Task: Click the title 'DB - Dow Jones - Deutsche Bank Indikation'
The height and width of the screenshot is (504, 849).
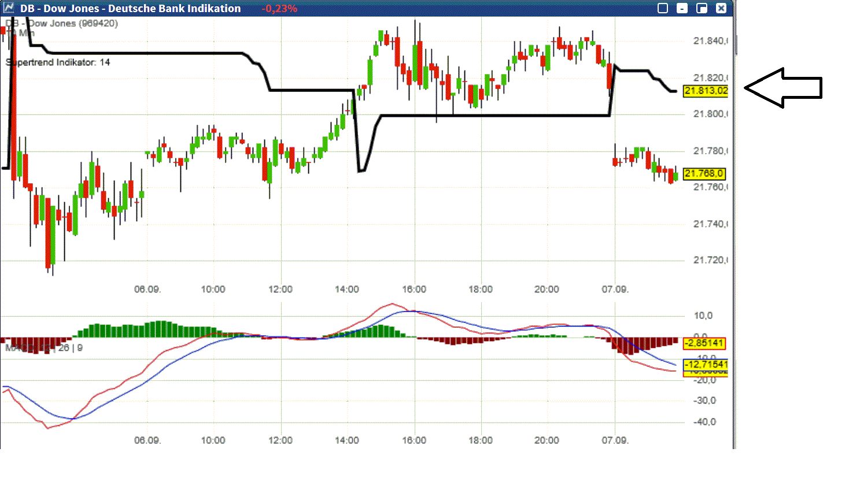Action: tap(131, 9)
